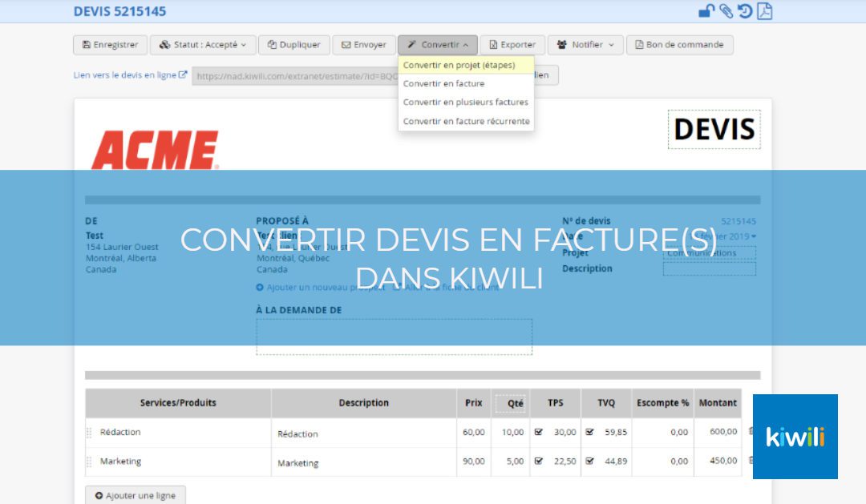Select Convertir en projet (étapes)
The height and width of the screenshot is (504, 866).
click(466, 65)
